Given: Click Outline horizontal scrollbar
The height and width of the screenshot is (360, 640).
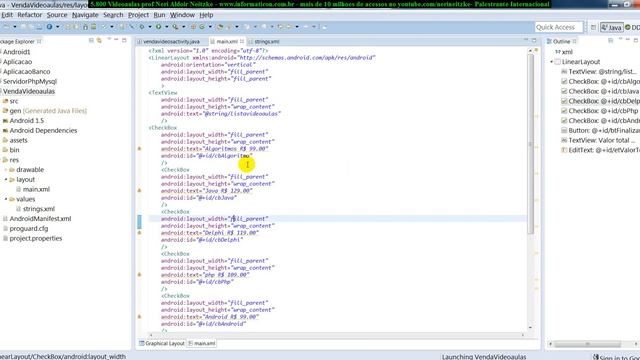Looking at the screenshot, I should point(588,344).
